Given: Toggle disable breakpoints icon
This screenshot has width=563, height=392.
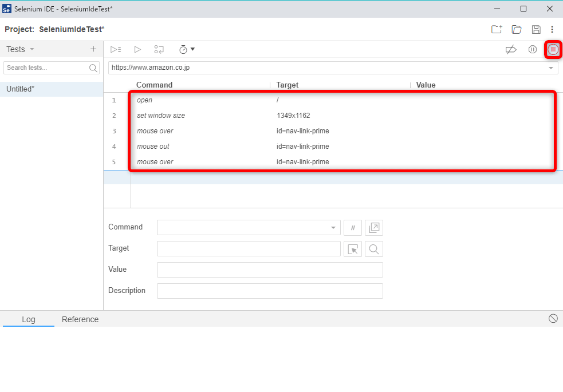Looking at the screenshot, I should click(511, 49).
